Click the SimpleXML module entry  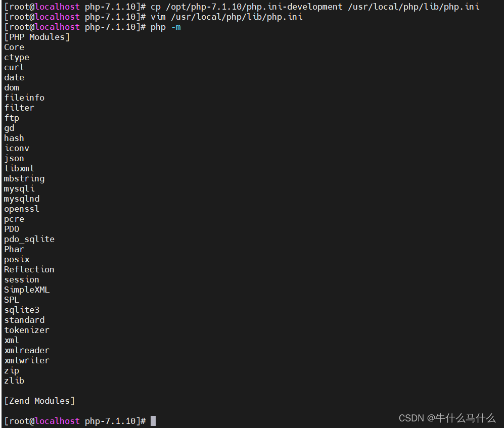point(26,289)
